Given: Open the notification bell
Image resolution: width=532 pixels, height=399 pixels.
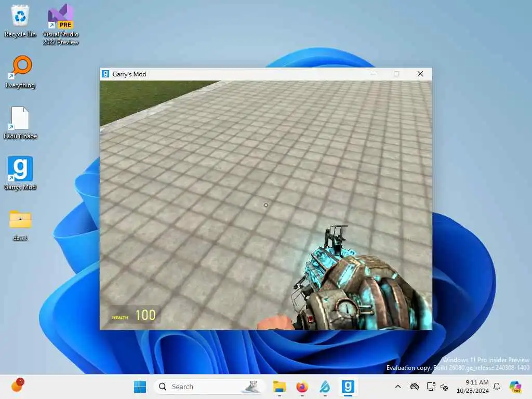Looking at the screenshot, I should pyautogui.click(x=497, y=387).
